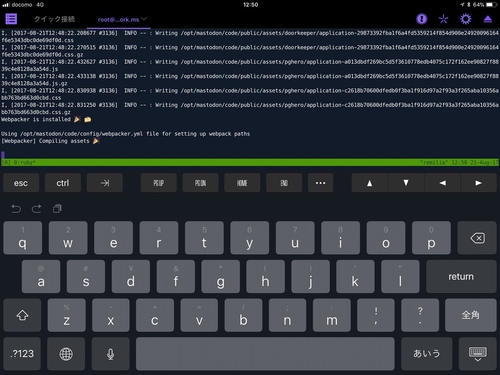Tap the ctrl modifier key
Image resolution: width=500 pixels, height=375 pixels.
63,183
